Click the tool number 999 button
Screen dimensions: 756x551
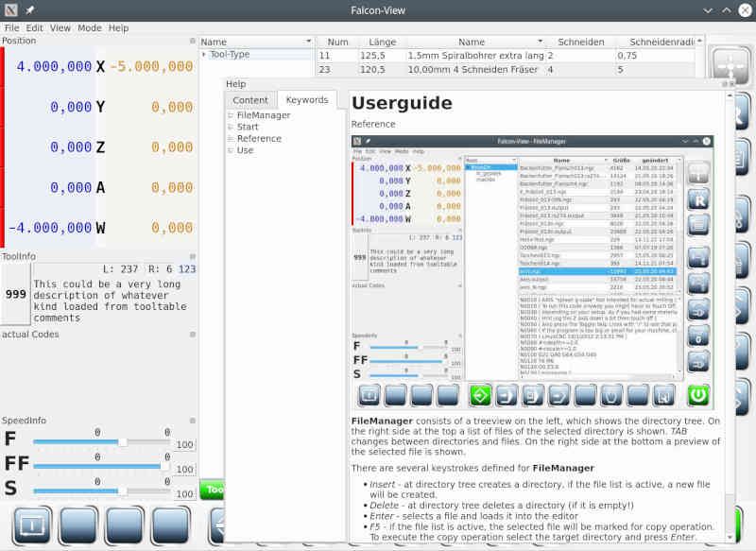[x=15, y=295]
